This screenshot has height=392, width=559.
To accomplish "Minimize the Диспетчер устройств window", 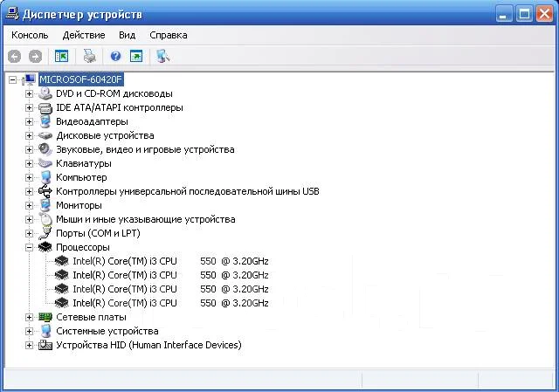I will pyautogui.click(x=504, y=14).
